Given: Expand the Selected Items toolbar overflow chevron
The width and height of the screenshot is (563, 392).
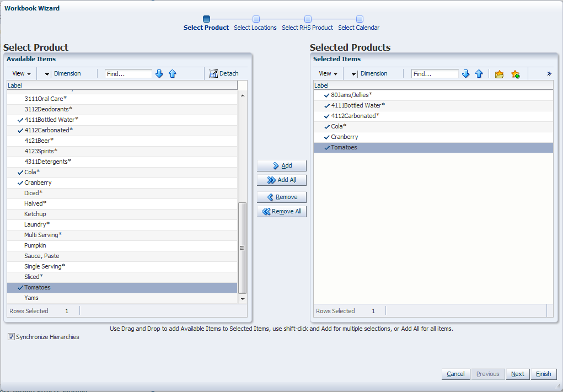Looking at the screenshot, I should [549, 73].
